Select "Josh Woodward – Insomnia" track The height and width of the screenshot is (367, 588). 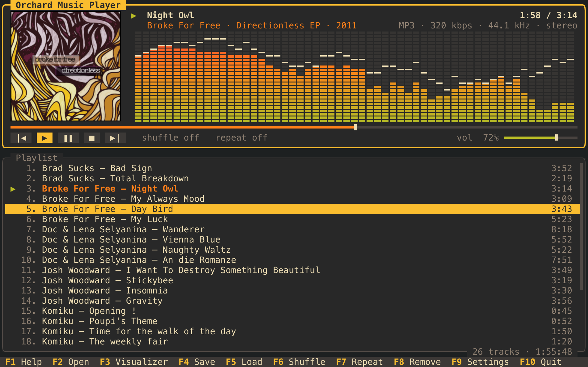pos(292,291)
